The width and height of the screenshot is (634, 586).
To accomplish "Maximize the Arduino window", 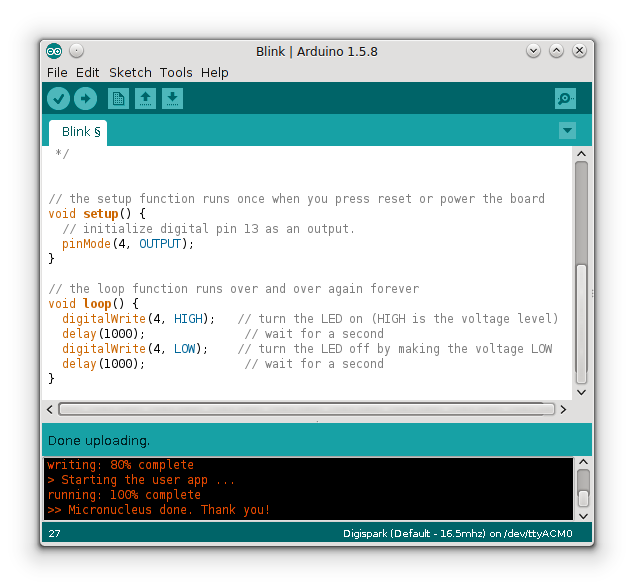I will (556, 51).
